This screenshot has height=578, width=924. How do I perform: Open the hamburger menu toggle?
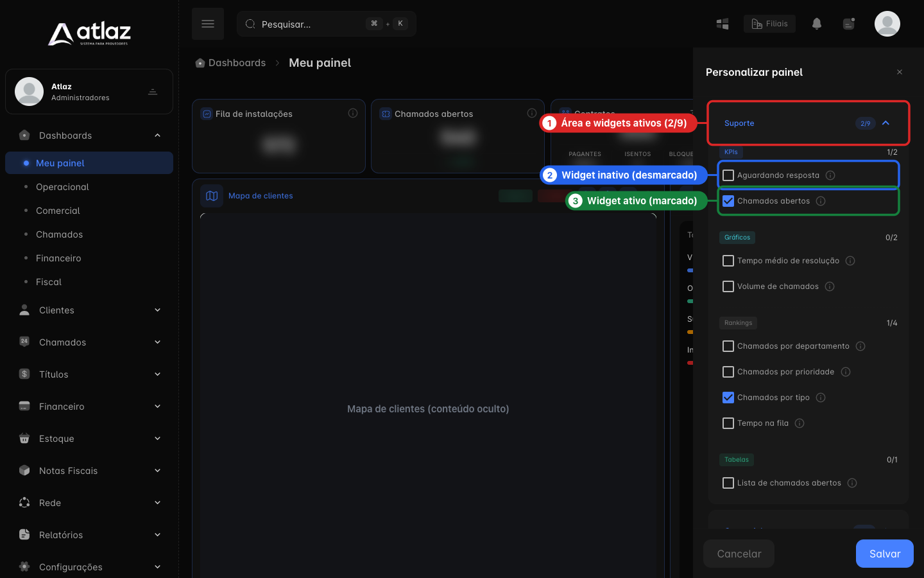coord(208,24)
